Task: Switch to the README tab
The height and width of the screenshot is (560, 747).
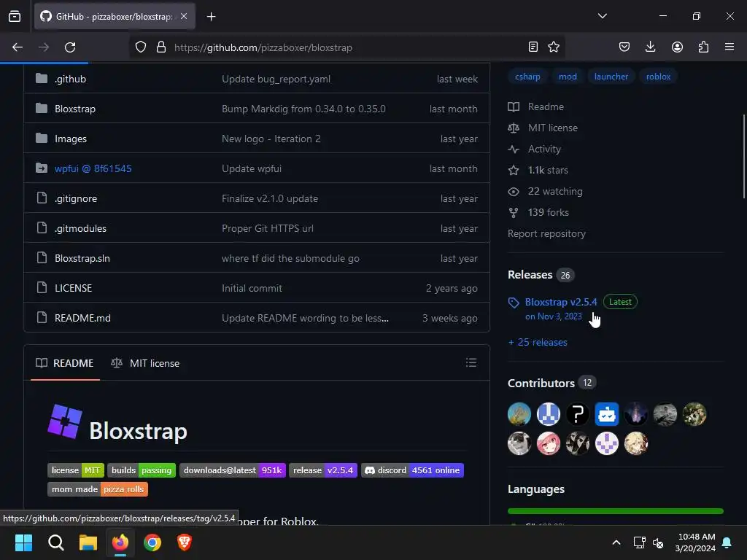Action: [x=65, y=363]
